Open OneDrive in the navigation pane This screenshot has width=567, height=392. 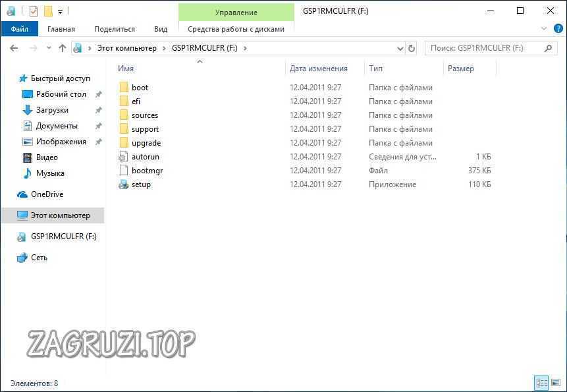pos(47,194)
